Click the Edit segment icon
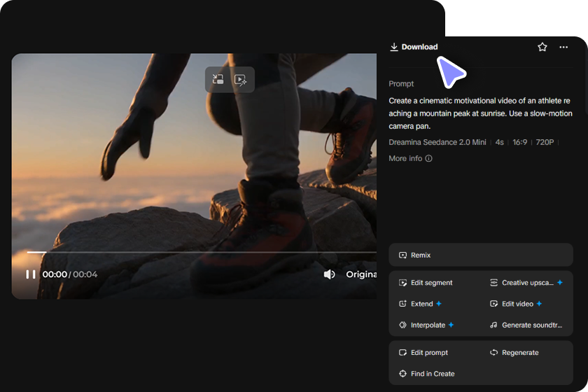588x392 pixels. point(402,283)
